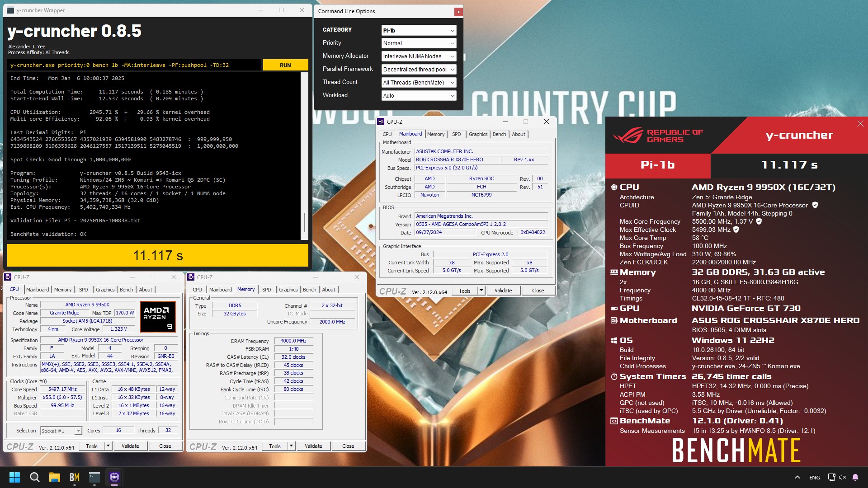This screenshot has height=488, width=868.
Task: Open taskbar Search icon
Action: (34, 477)
